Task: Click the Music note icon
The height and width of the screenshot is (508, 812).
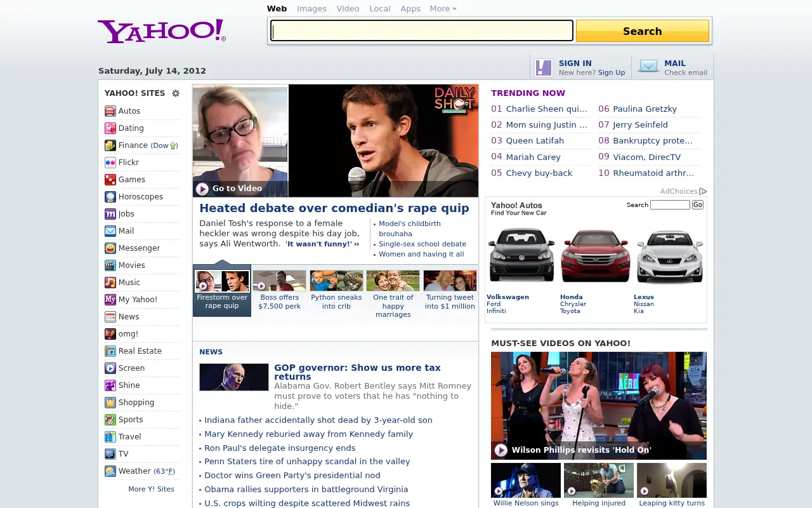Action: (110, 283)
